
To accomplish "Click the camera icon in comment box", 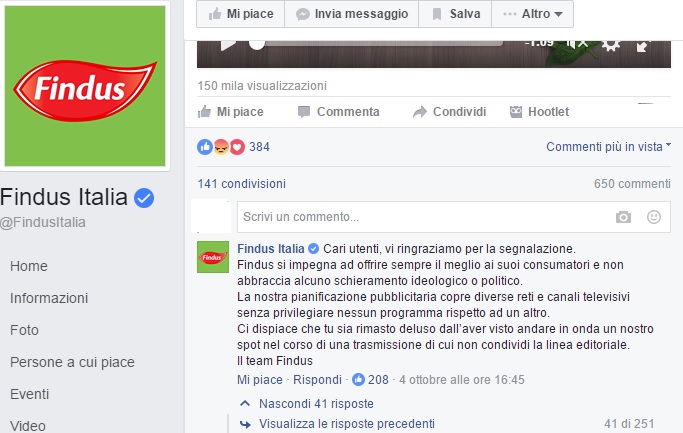I will [623, 217].
